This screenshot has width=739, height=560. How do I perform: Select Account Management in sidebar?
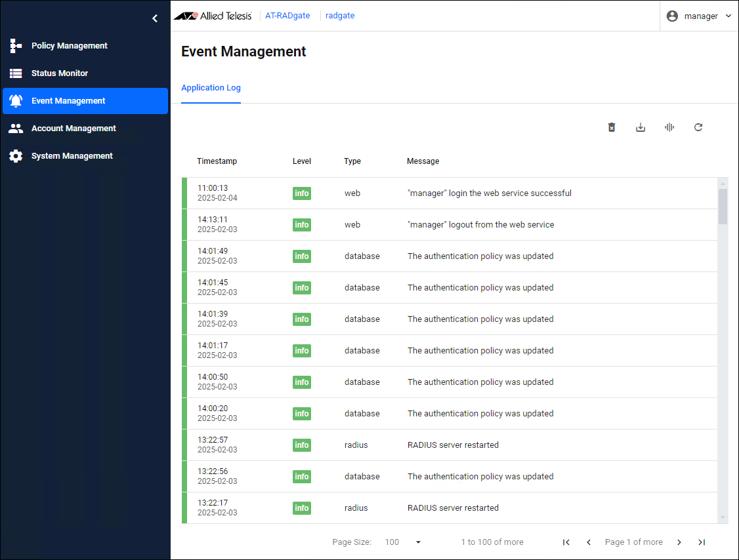(74, 129)
